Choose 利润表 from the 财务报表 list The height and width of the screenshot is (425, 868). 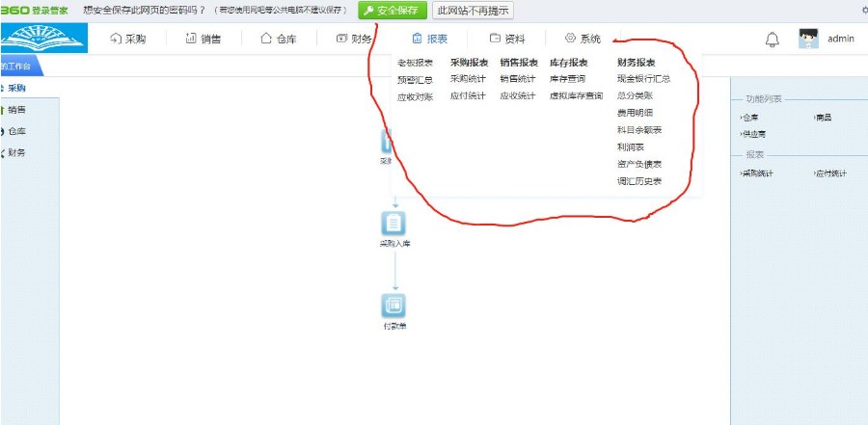[630, 146]
